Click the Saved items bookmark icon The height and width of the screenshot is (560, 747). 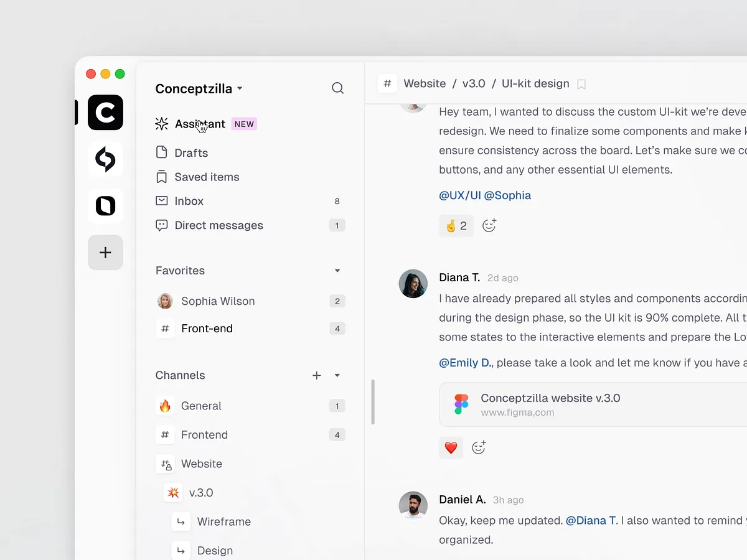[162, 177]
